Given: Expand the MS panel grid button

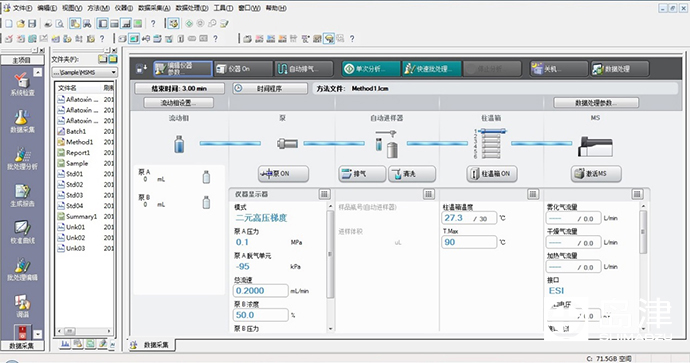Looking at the screenshot, I should (637, 194).
